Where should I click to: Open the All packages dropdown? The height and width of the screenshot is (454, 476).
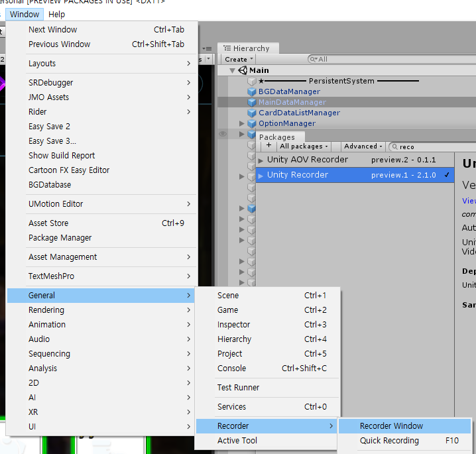pos(304,146)
